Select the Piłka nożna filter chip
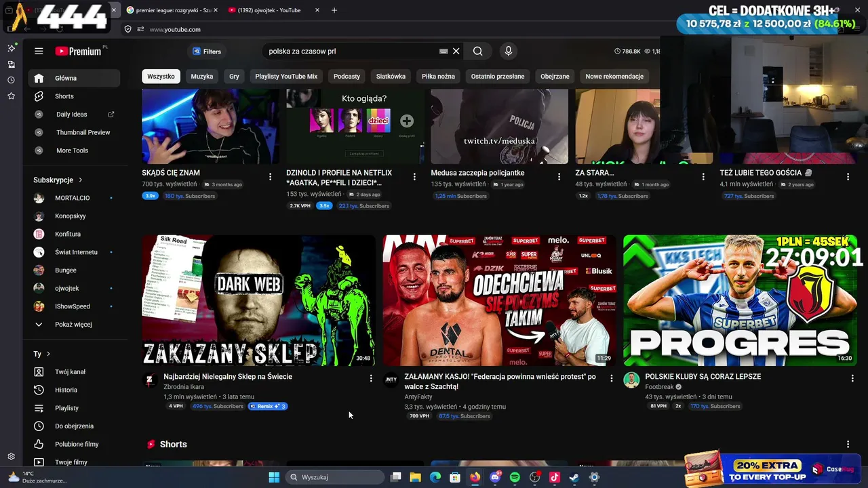Screen dimensions: 868x488 (438, 77)
